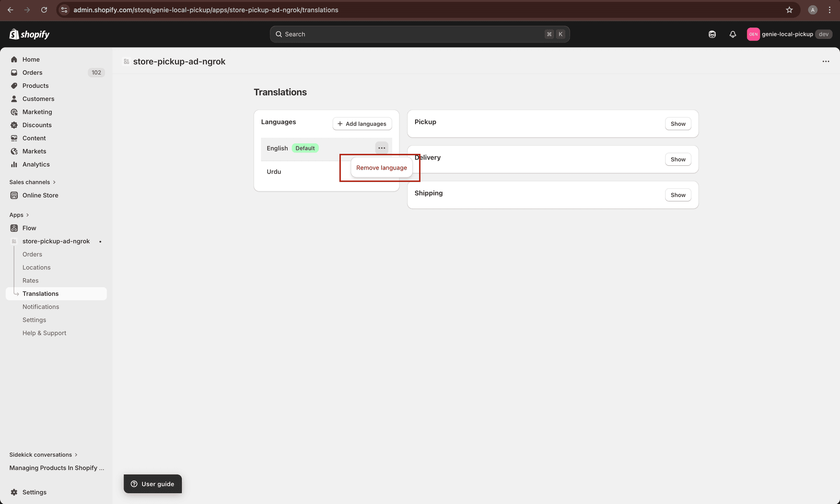Click the Markets globe icon
Viewport: 840px width, 504px height.
point(14,151)
